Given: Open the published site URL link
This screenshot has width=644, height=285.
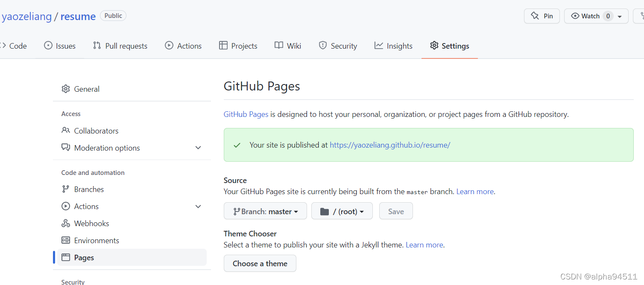Looking at the screenshot, I should pos(390,145).
